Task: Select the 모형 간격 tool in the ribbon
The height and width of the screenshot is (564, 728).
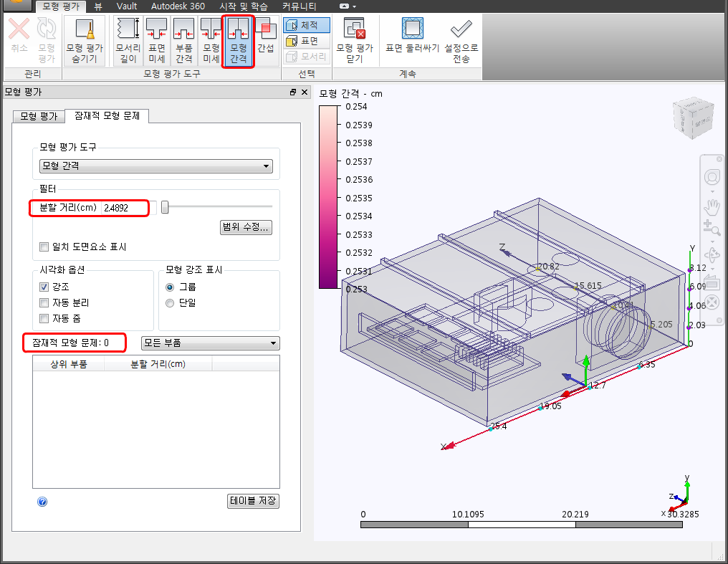Action: pyautogui.click(x=238, y=41)
